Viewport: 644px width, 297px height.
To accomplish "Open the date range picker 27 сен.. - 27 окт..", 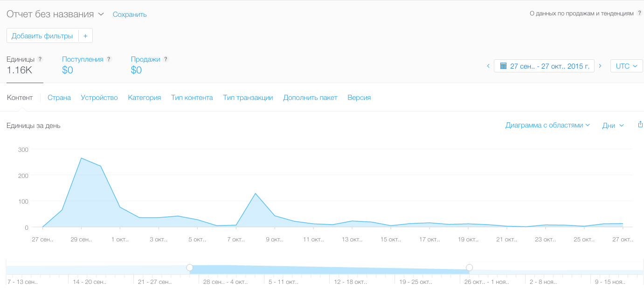I will click(x=544, y=66).
